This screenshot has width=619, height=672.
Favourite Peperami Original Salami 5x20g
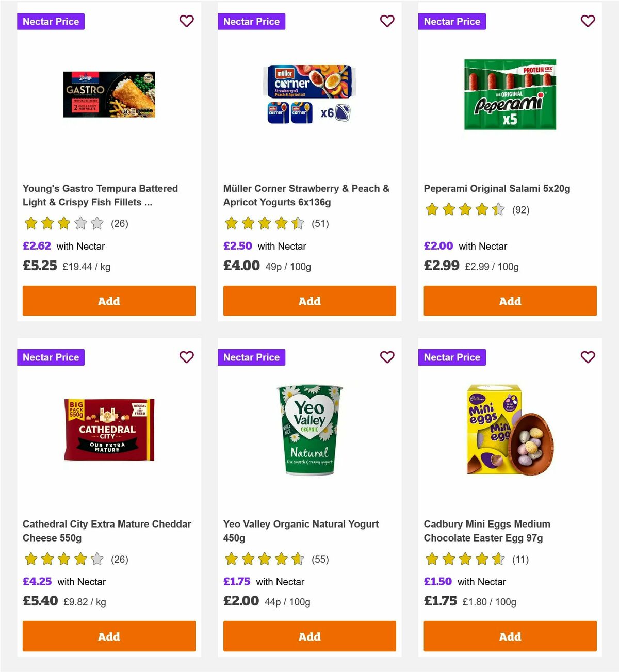[588, 21]
